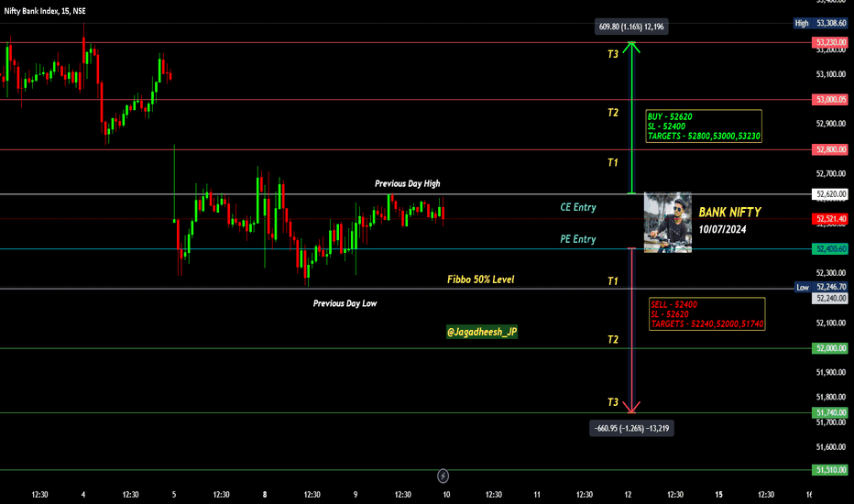The height and width of the screenshot is (504, 854).
Task: Click the 52,521.40 current price label
Action: [830, 218]
